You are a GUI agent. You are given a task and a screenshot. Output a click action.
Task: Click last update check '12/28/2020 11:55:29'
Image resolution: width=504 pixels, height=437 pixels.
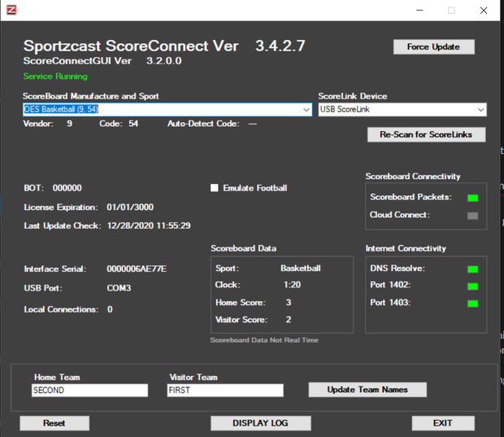pos(149,225)
